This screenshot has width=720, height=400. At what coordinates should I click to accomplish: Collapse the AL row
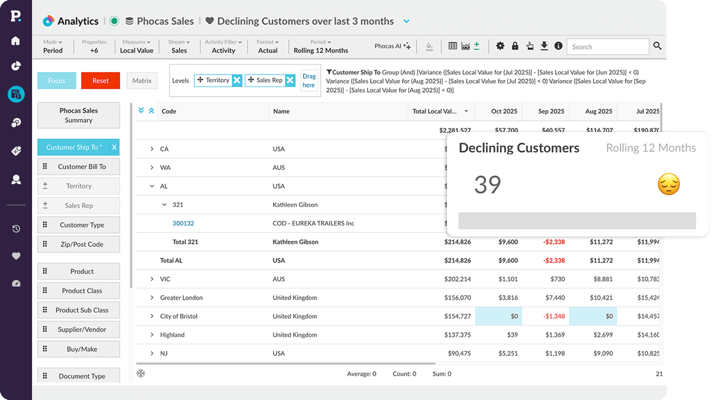pos(152,186)
